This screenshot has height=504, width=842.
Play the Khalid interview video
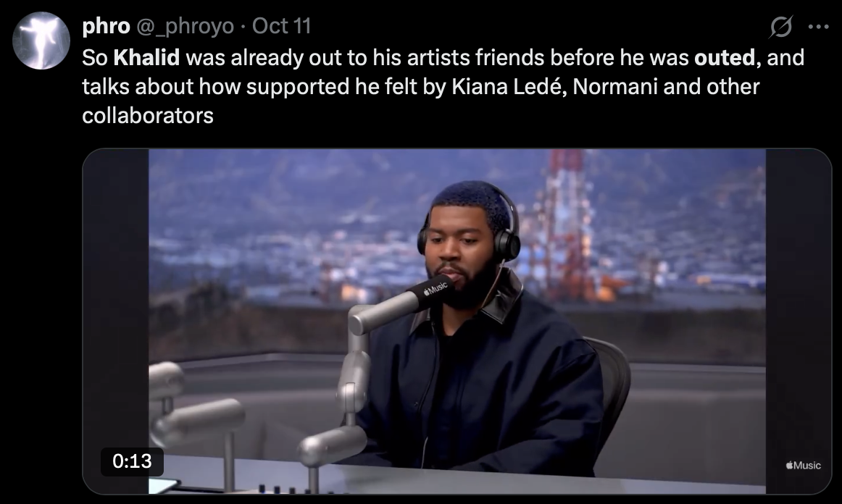[x=457, y=321]
